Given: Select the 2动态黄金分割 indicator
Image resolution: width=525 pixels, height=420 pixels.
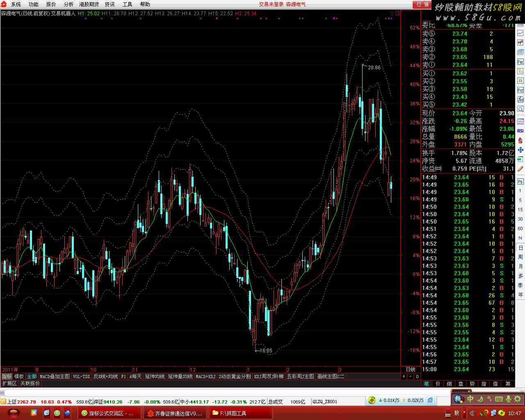Looking at the screenshot, I should pyautogui.click(x=235, y=376).
